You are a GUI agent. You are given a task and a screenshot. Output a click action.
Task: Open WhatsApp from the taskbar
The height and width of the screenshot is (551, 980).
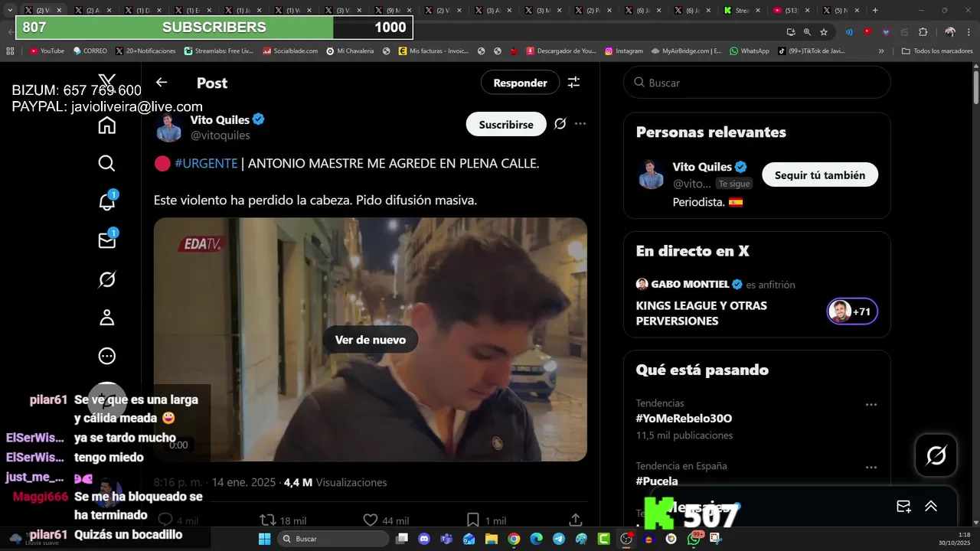click(x=694, y=539)
